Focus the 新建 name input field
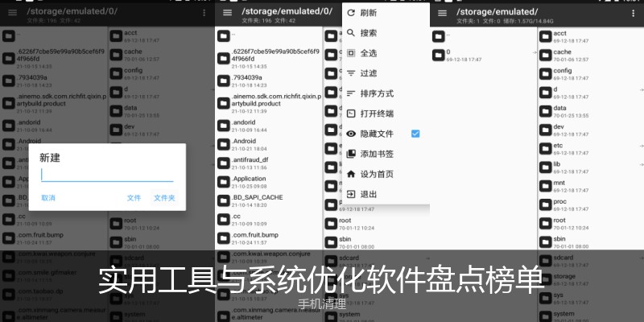Screen dimensions: 644x322 click(x=107, y=175)
